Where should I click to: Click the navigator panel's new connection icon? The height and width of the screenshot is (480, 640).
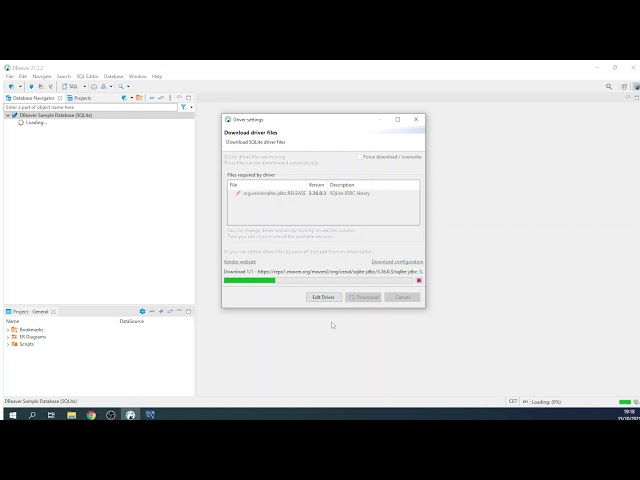coord(124,98)
